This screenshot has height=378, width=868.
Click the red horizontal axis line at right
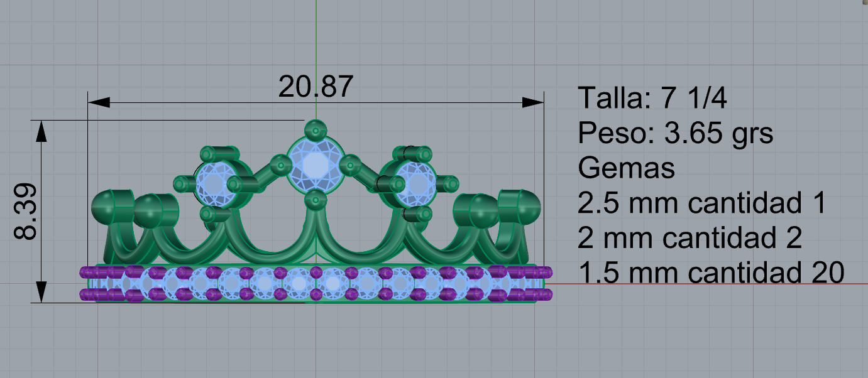704,283
